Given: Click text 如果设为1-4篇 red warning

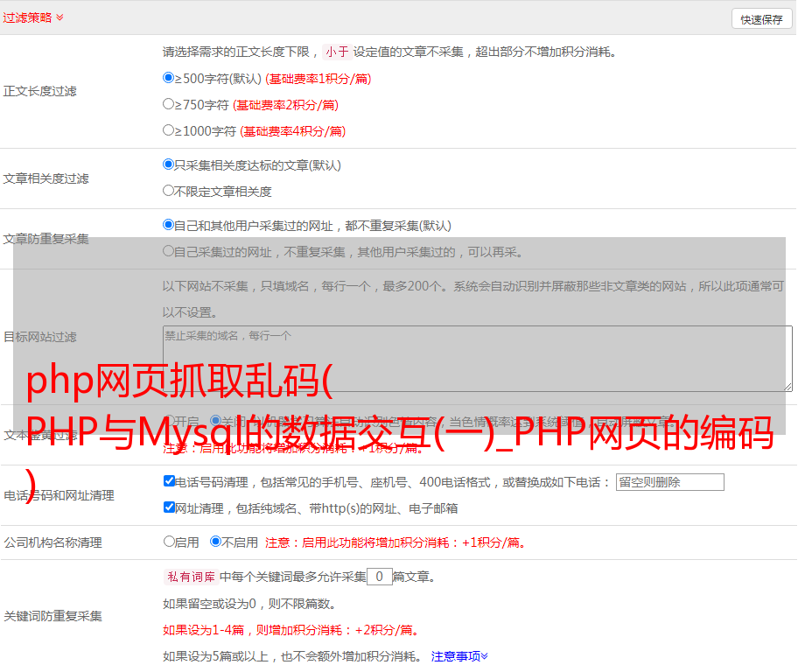Looking at the screenshot, I should tap(290, 630).
